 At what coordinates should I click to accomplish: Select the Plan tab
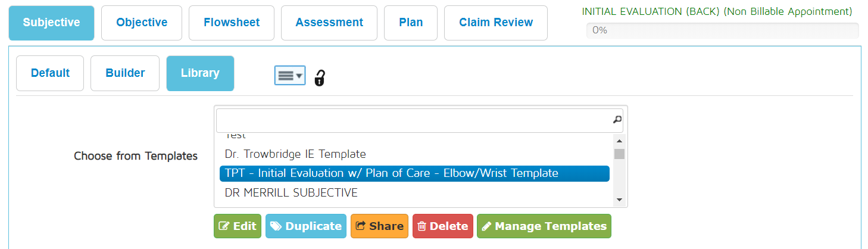tap(411, 23)
